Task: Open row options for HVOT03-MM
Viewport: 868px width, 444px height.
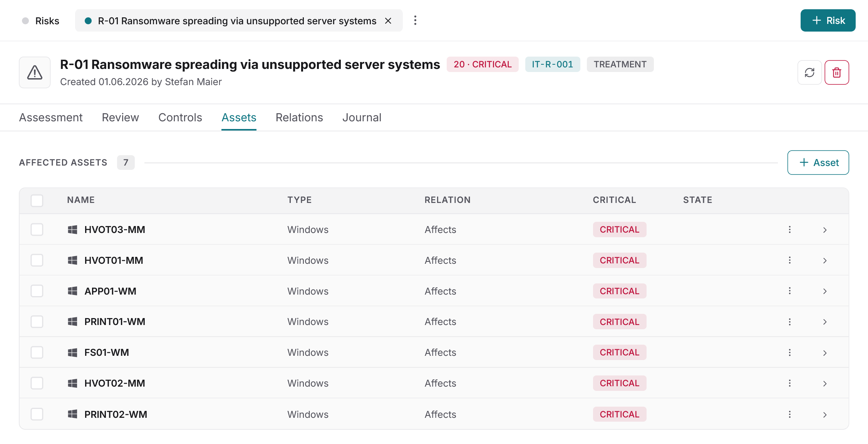Action: click(789, 230)
